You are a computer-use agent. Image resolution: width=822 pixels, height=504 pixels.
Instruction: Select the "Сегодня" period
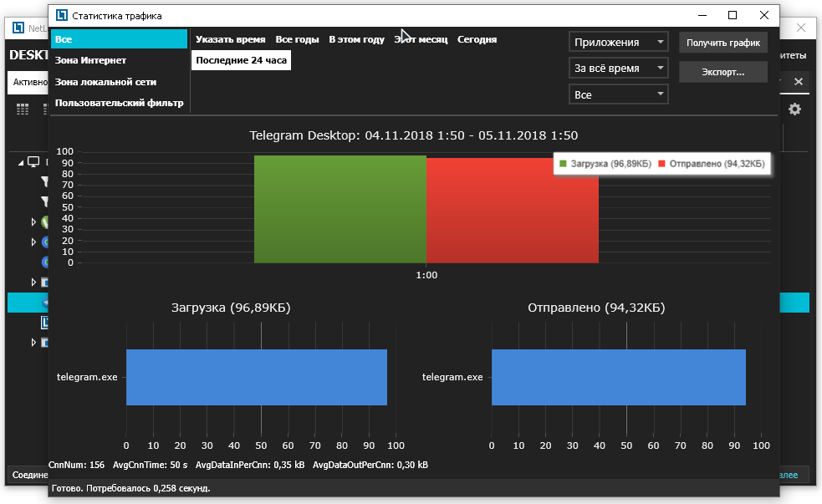[x=477, y=39]
